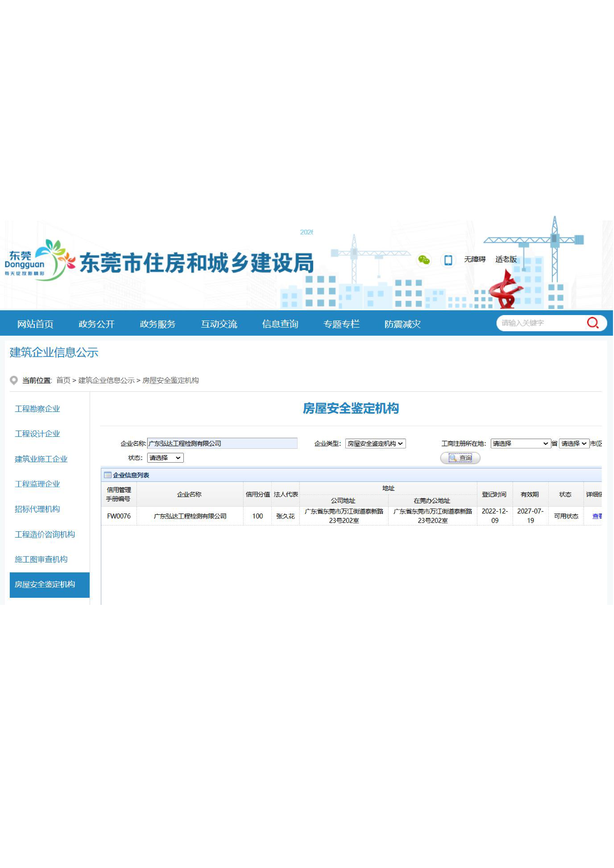This screenshot has width=614, height=868.
Task: Go to 网站首页 in nav bar
Action: coord(35,324)
